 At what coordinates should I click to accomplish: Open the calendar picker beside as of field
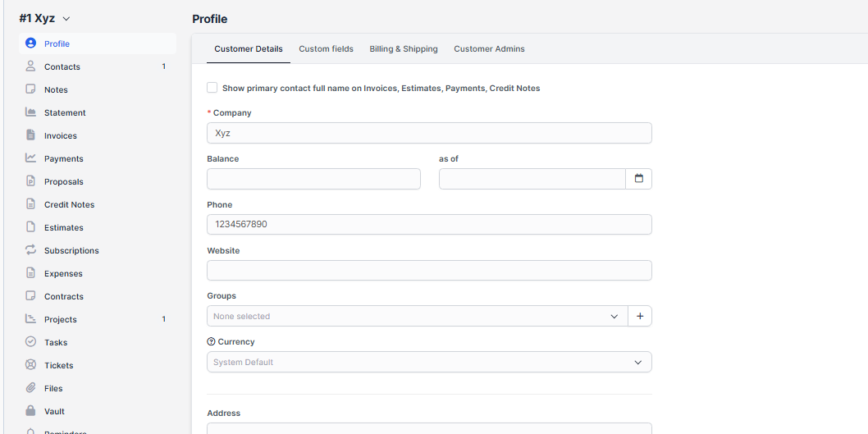click(638, 179)
